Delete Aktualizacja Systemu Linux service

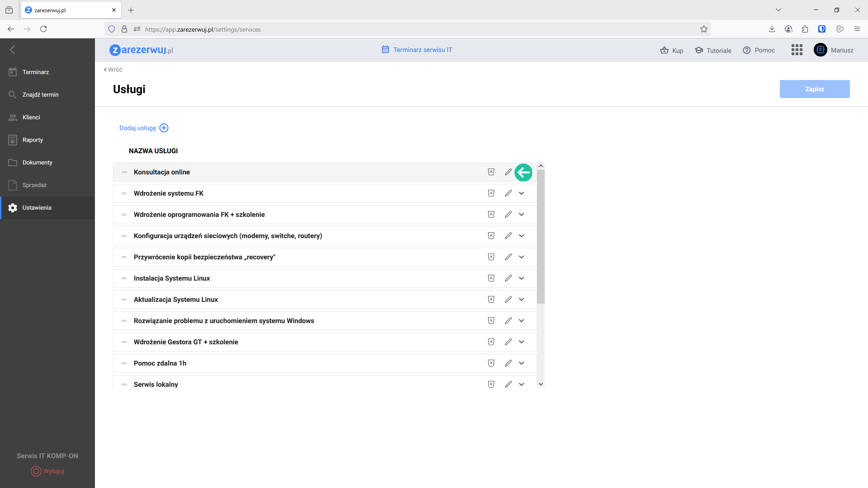(x=491, y=300)
